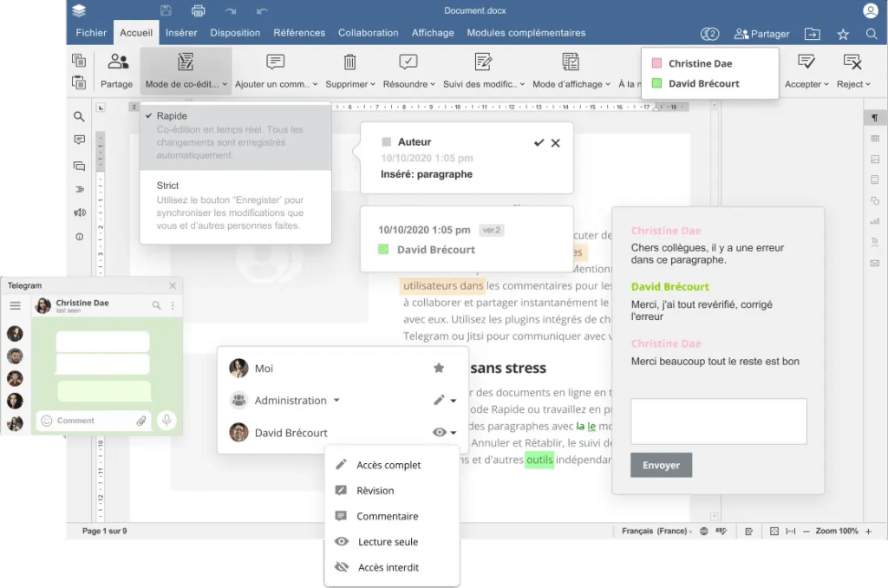
Task: Switch to the Références tab
Action: tap(299, 33)
